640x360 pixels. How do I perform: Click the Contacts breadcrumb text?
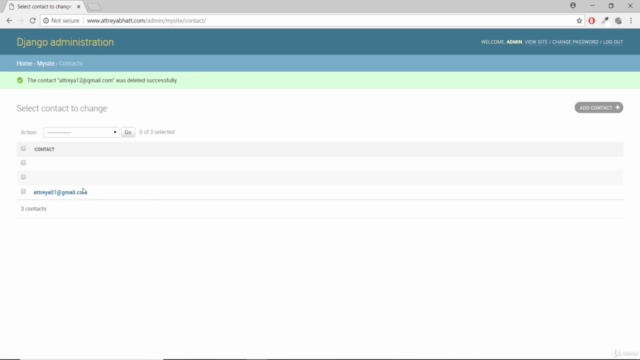tap(71, 63)
